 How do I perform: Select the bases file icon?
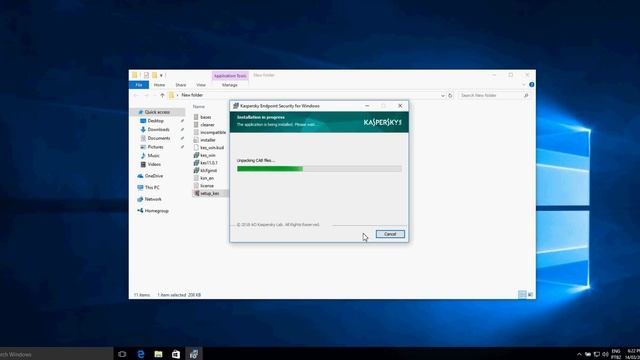pos(196,117)
